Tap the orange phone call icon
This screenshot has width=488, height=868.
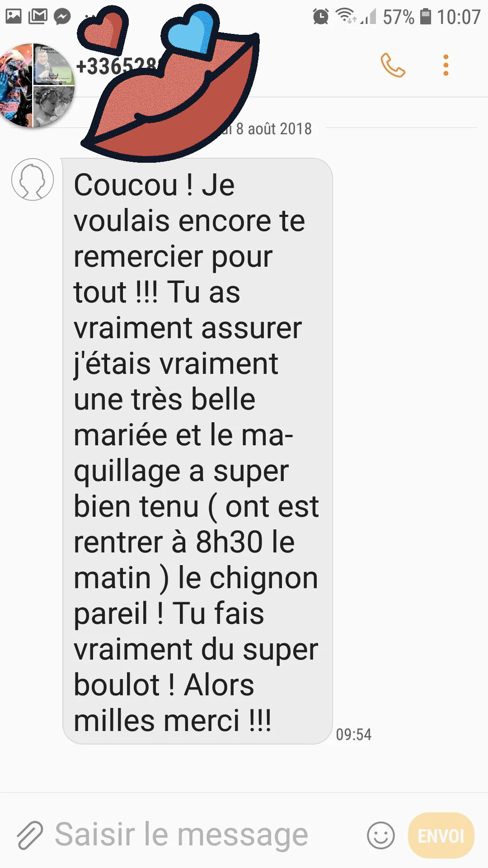393,66
